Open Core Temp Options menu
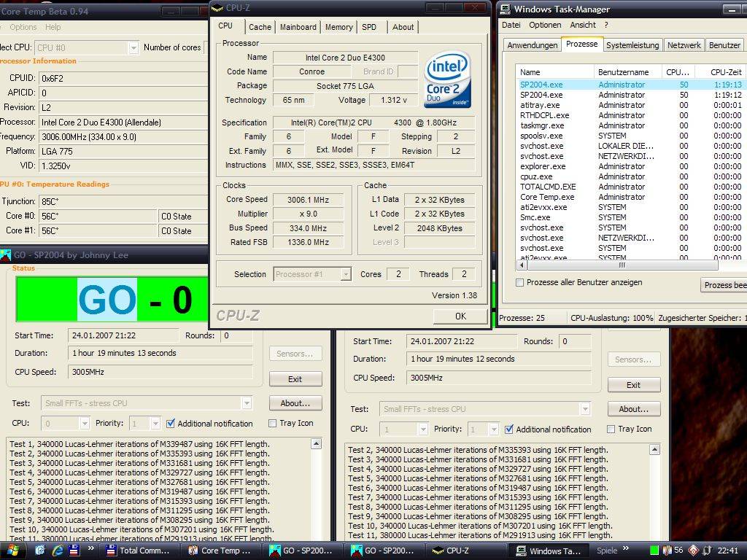The height and width of the screenshot is (560, 747). point(23,27)
